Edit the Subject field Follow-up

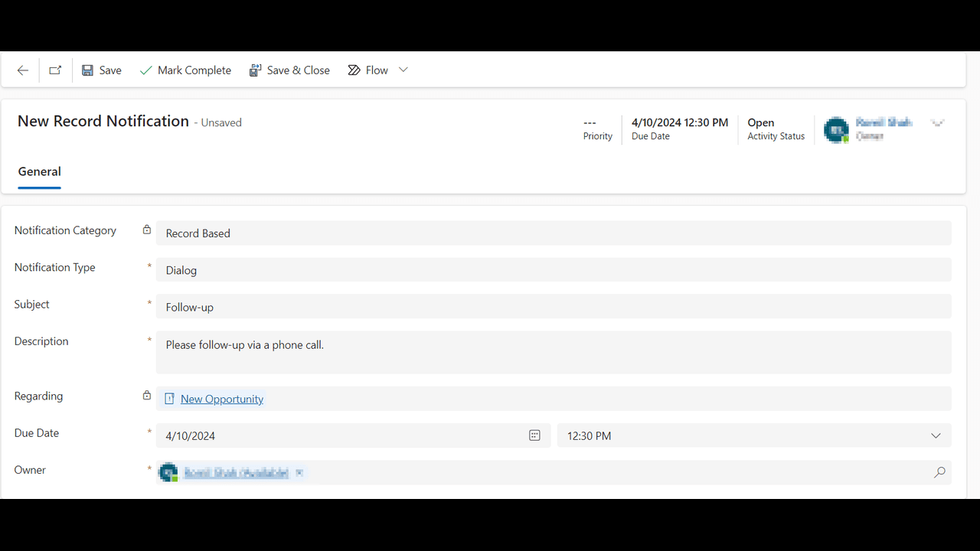554,307
